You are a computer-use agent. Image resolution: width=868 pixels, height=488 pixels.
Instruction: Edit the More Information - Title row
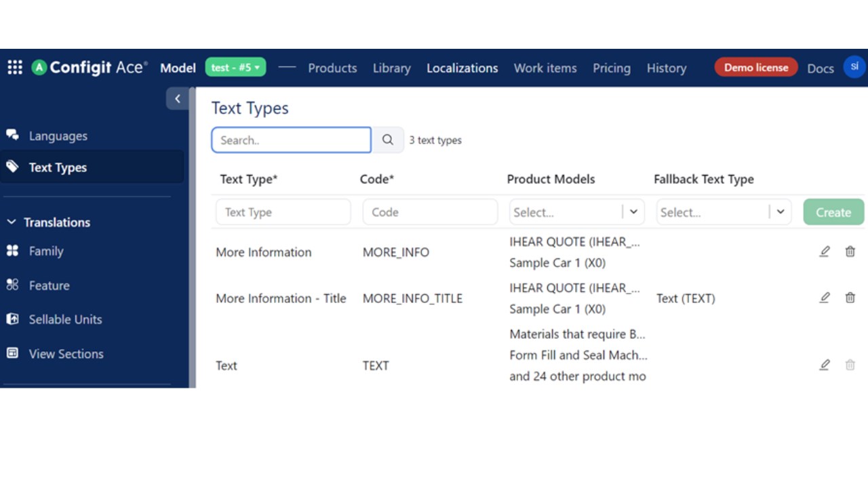coord(825,298)
